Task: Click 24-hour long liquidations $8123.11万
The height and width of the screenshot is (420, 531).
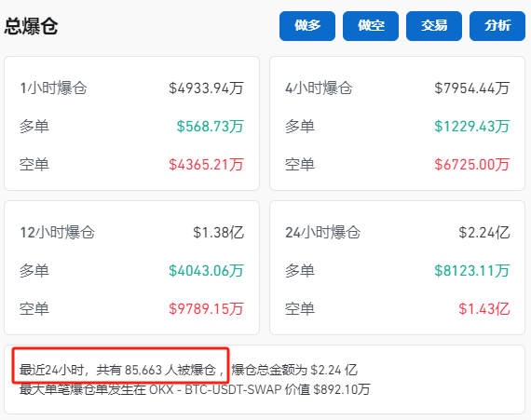Action: tap(471, 271)
